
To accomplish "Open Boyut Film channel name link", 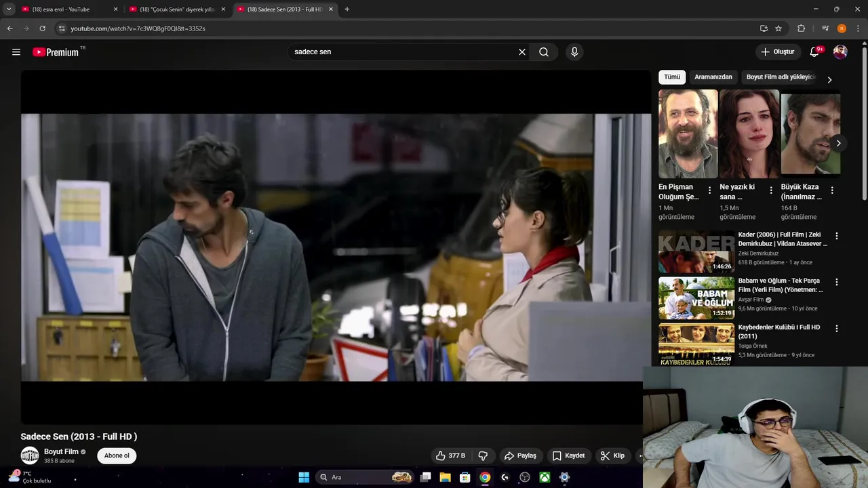I will tap(61, 451).
